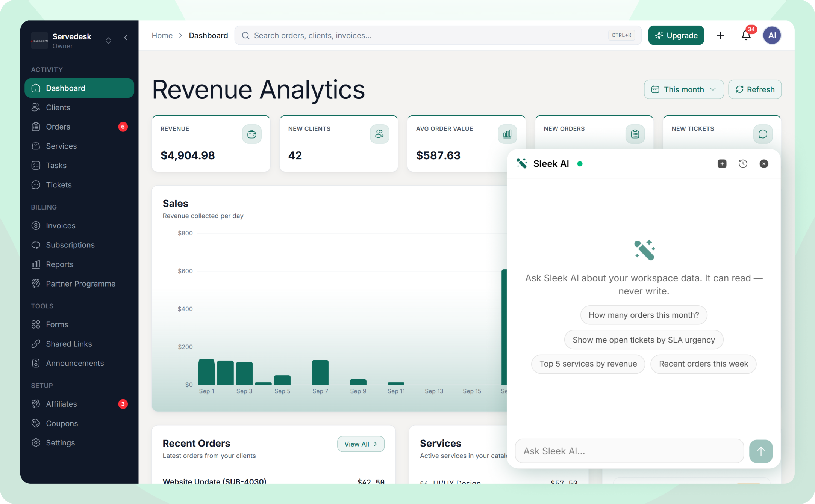
Task: Click the New Orders clipboard icon
Action: tap(635, 134)
